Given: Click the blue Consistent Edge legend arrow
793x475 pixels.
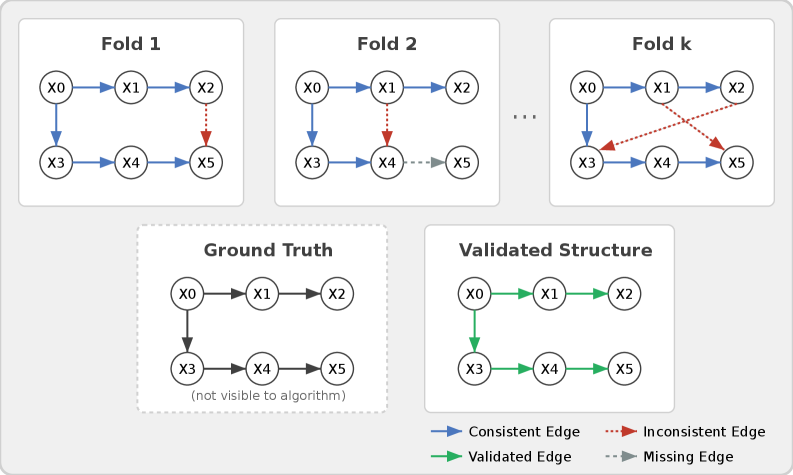Looking at the screenshot, I should point(446,432).
